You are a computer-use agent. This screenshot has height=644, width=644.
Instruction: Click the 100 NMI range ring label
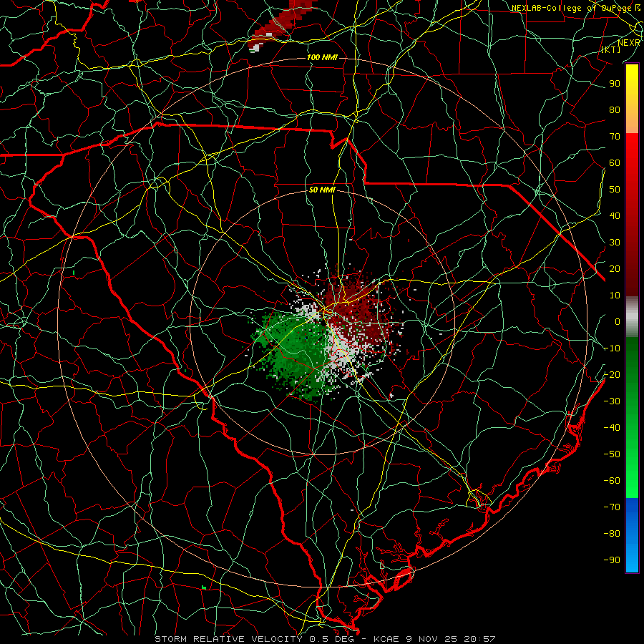(x=322, y=57)
